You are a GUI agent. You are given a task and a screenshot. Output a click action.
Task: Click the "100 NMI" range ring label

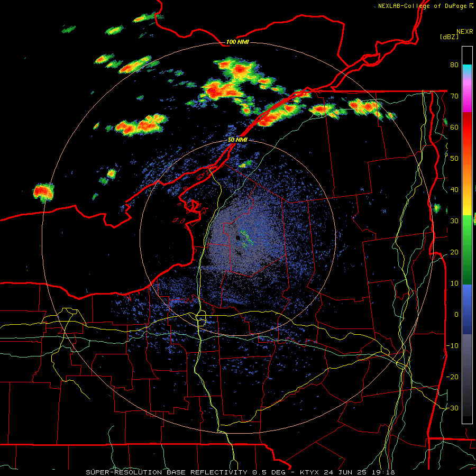tap(237, 42)
